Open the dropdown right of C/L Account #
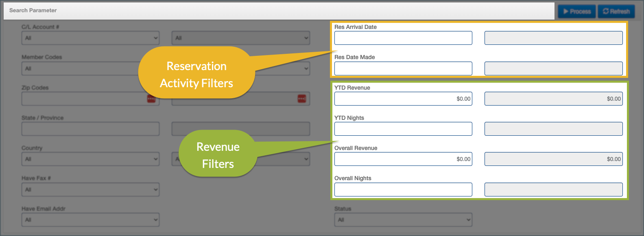The width and height of the screenshot is (644, 236). pos(240,38)
